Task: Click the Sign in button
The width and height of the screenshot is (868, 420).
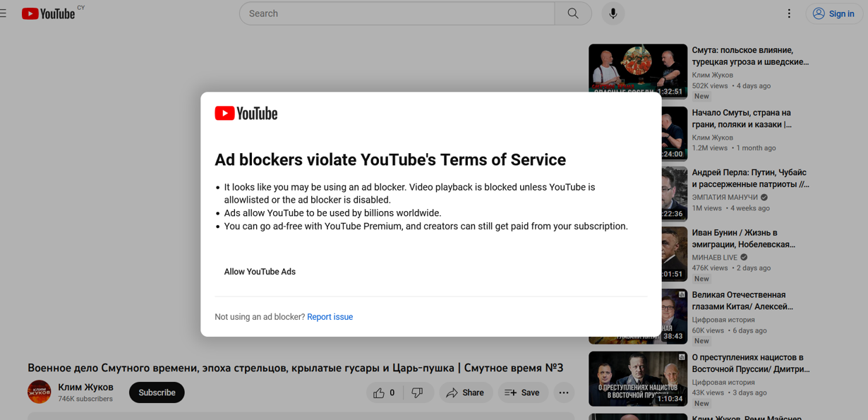Action: click(x=834, y=13)
